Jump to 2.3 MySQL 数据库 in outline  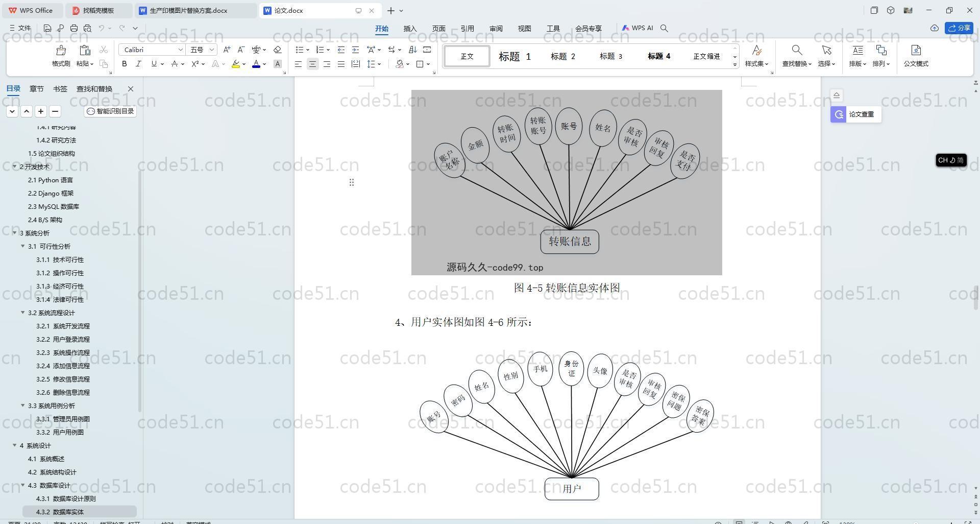(54, 206)
